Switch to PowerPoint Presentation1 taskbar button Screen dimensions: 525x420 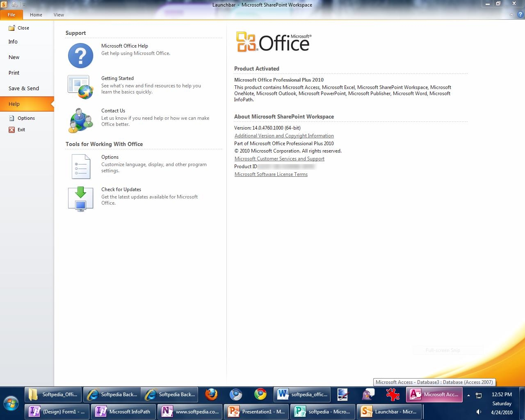pyautogui.click(x=256, y=411)
